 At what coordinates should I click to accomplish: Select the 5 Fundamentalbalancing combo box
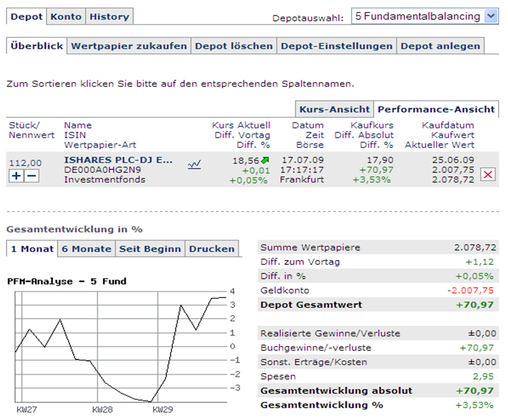[x=425, y=16]
